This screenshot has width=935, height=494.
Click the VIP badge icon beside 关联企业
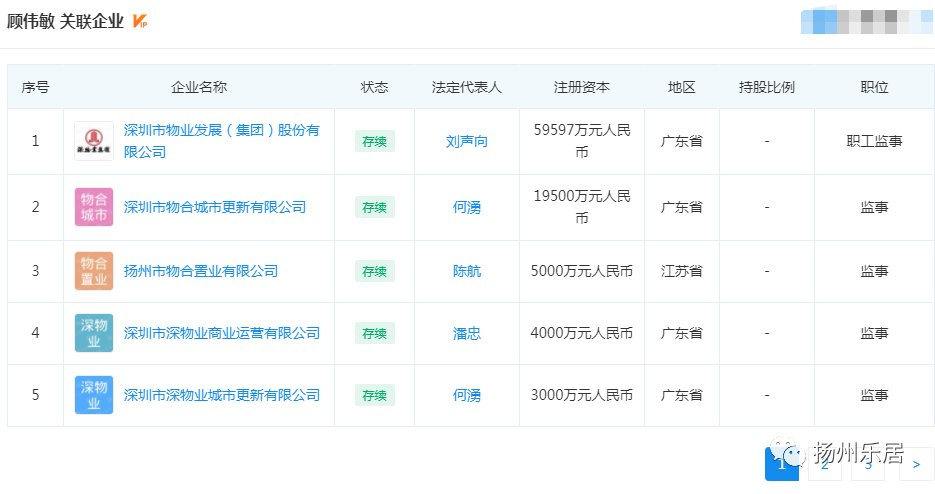[140, 22]
